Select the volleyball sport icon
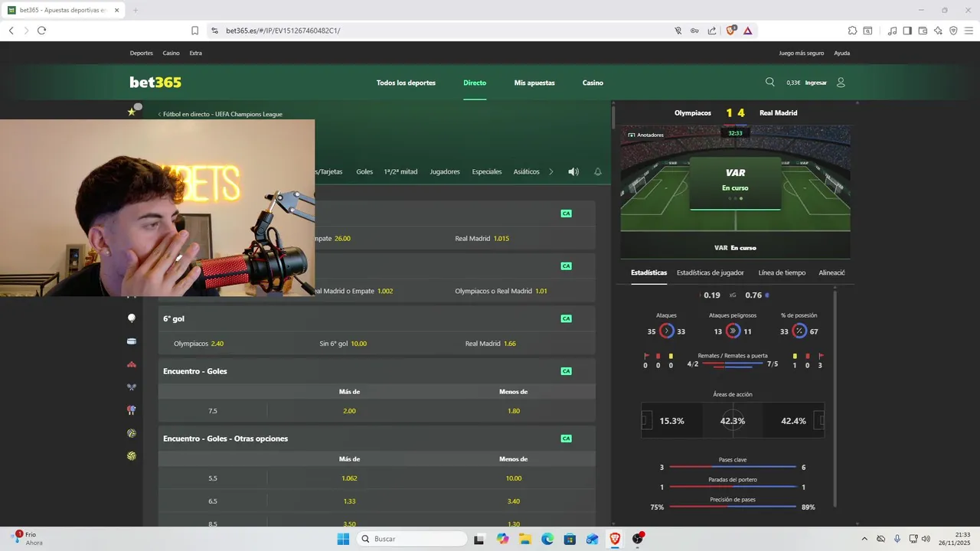 click(x=132, y=433)
